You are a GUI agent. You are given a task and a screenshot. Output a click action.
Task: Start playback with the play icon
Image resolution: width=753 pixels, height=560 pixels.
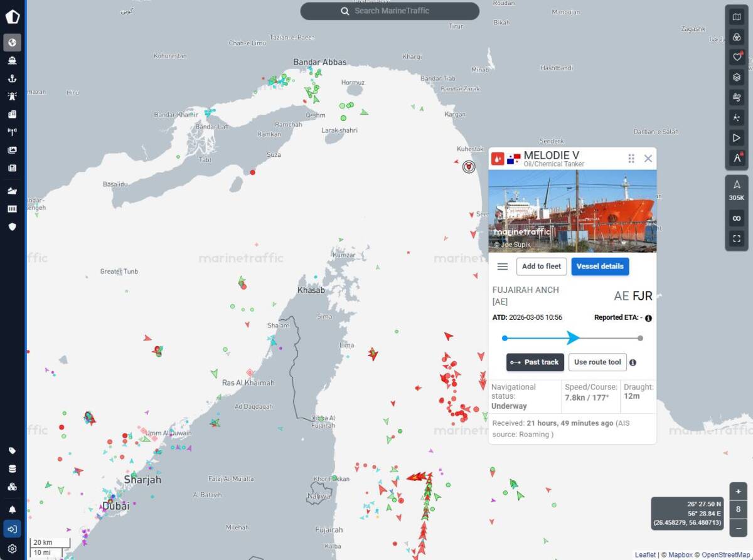(x=737, y=137)
